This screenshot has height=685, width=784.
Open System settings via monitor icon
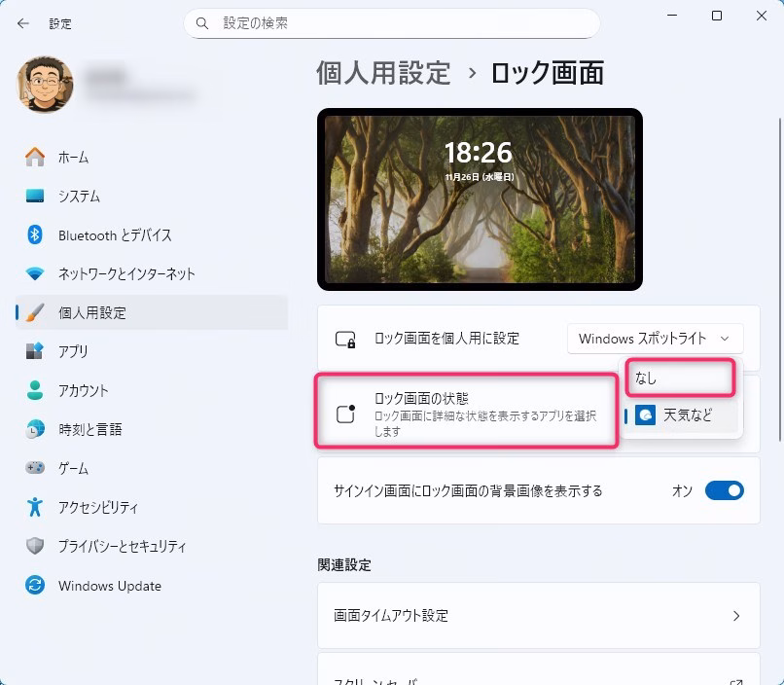(x=35, y=196)
